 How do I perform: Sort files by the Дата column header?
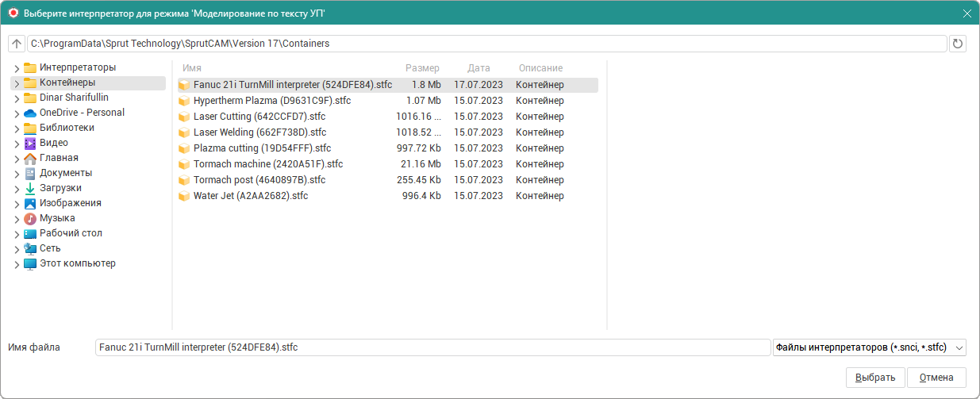click(x=478, y=68)
